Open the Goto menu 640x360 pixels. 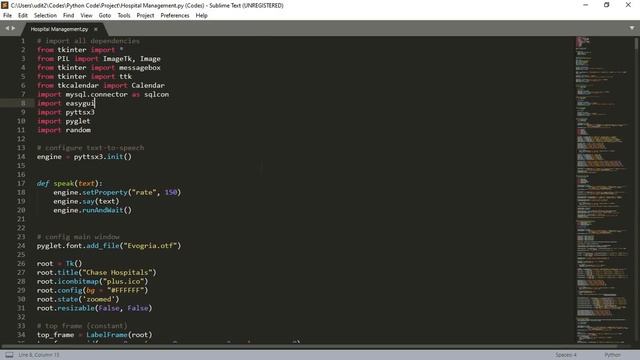pyautogui.click(x=104, y=16)
